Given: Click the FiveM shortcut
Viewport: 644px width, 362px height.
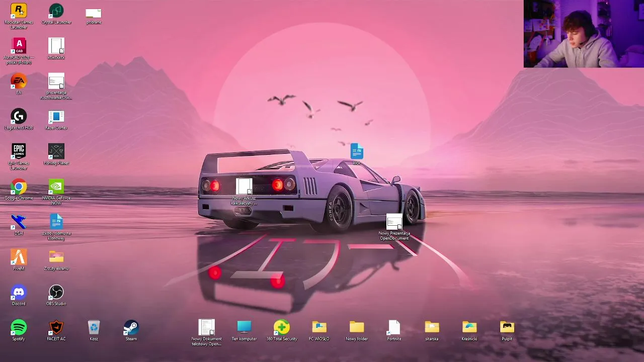Looking at the screenshot, I should point(19,260).
